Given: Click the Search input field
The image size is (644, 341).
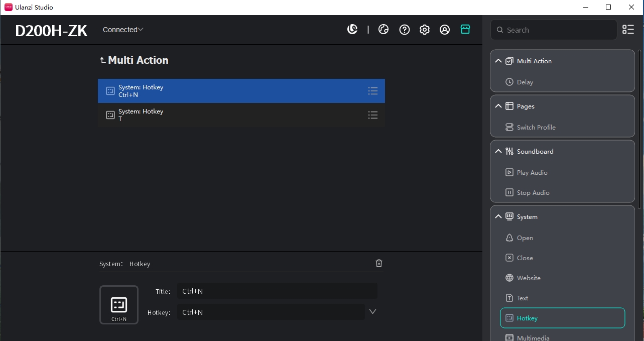Looking at the screenshot, I should click(557, 30).
